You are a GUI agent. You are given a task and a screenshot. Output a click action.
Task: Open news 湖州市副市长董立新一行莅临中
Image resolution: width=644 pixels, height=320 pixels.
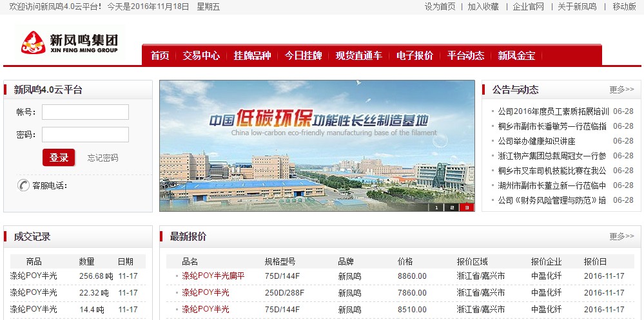[x=552, y=185]
